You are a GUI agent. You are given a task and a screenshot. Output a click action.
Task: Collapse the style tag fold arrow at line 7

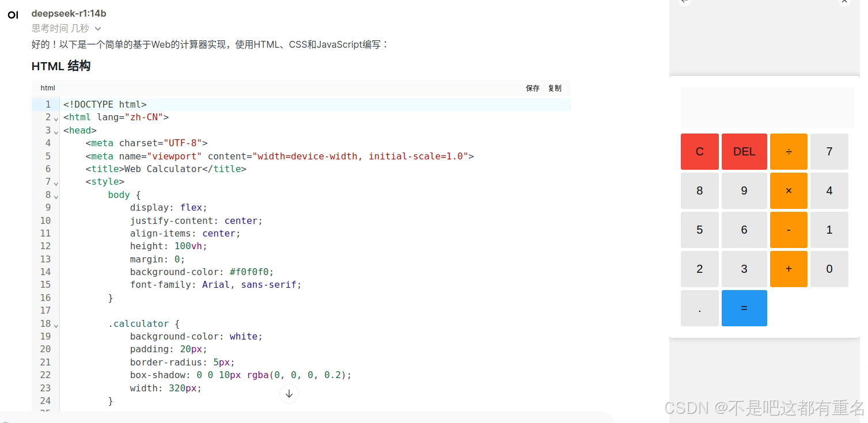56,183
